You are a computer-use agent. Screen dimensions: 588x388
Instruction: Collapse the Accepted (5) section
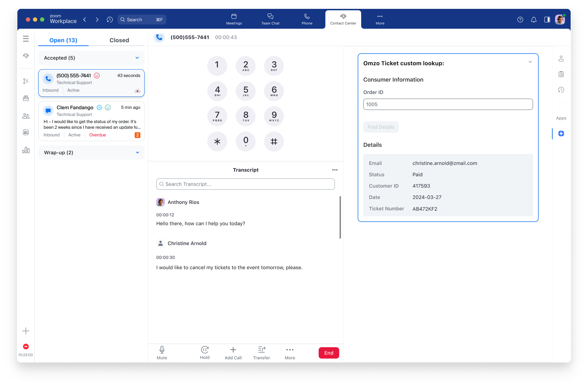coord(137,58)
